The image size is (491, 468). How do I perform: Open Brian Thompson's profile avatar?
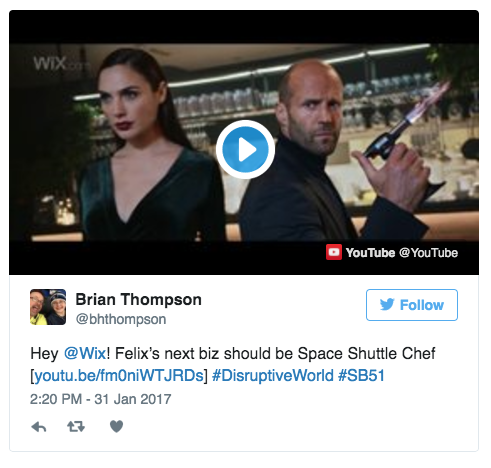48,307
